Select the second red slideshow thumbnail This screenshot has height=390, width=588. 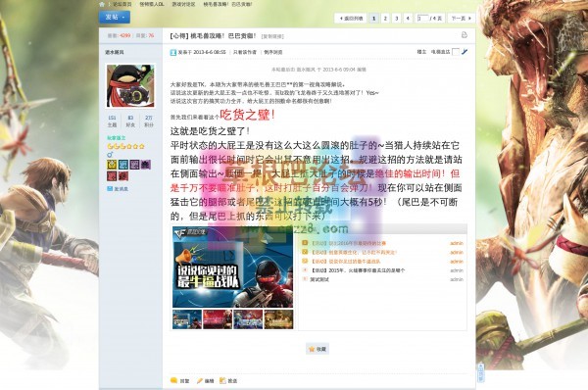[218, 319]
